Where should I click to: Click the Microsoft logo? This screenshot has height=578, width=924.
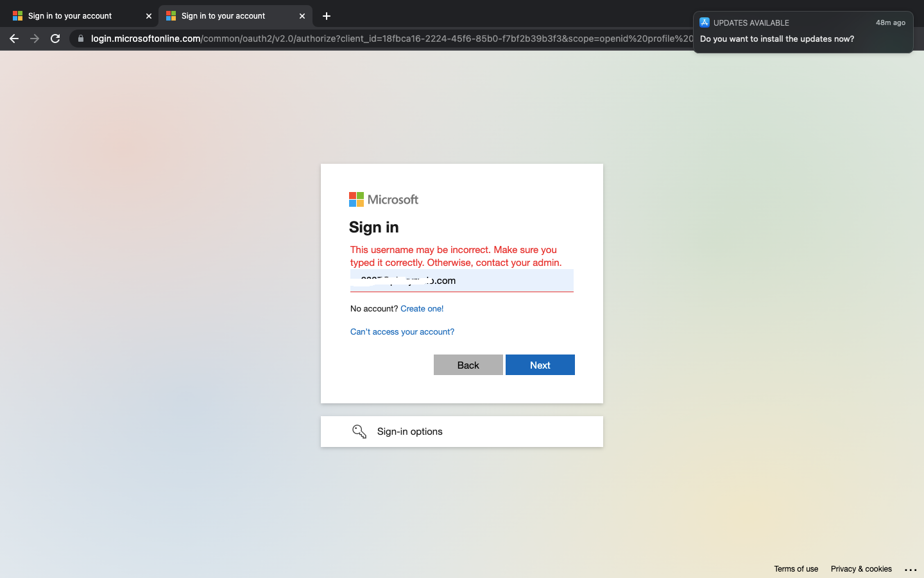click(x=384, y=200)
